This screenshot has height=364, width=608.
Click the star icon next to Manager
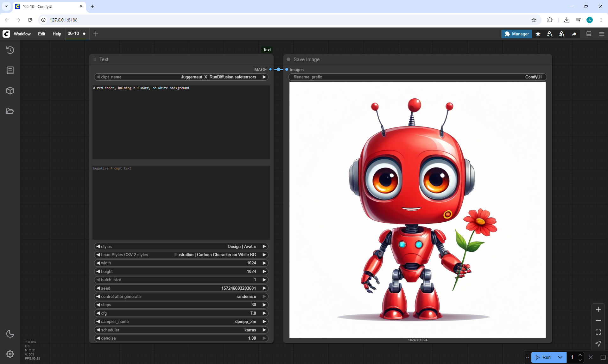point(538,34)
